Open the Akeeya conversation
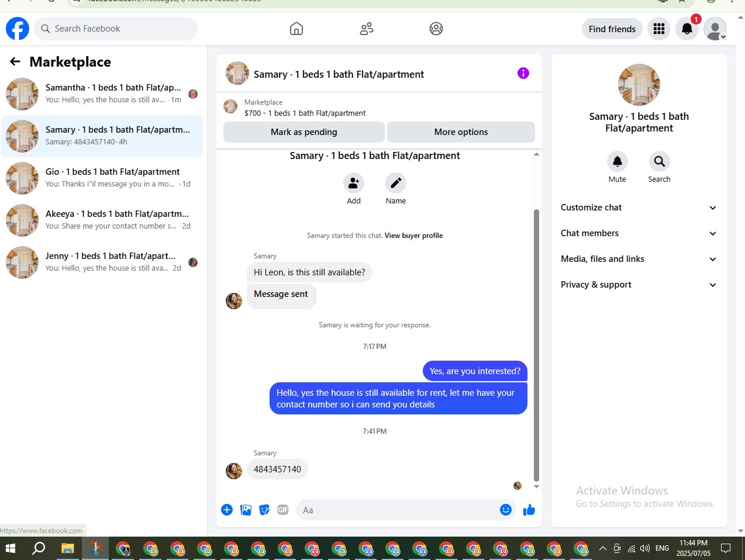 pyautogui.click(x=102, y=220)
